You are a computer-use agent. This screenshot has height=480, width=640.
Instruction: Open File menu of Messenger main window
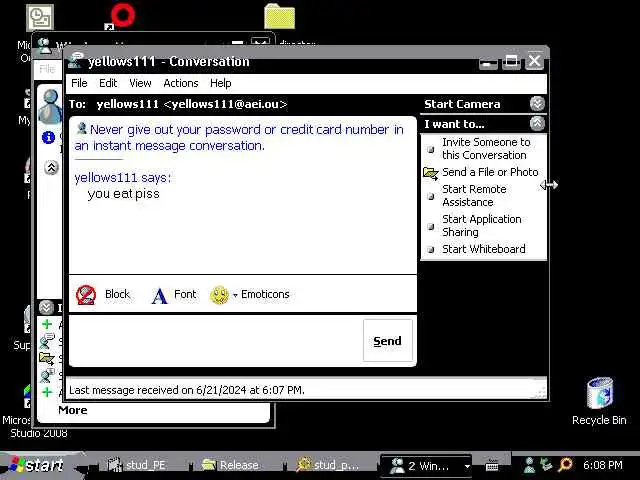pos(47,69)
